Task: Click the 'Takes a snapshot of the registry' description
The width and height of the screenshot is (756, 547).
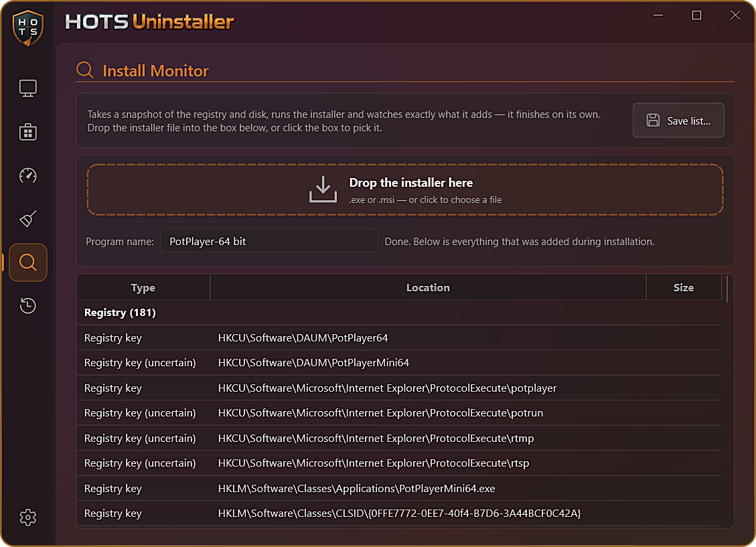Action: coord(344,121)
